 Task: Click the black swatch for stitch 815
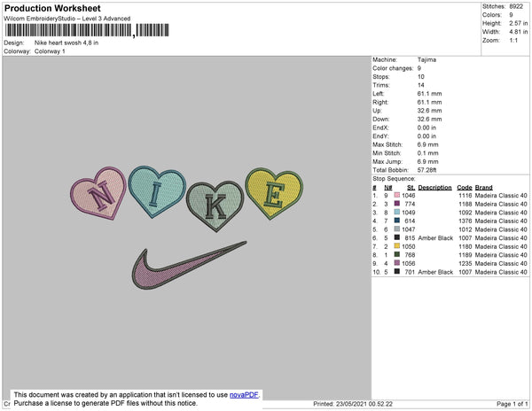click(396, 237)
